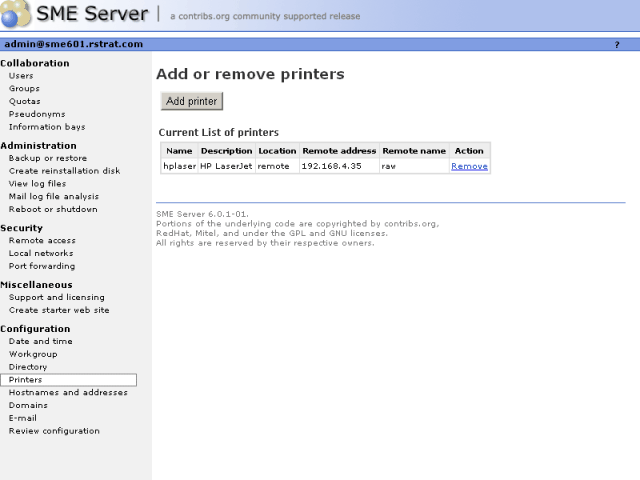
Task: Select Create reinstallation disk
Action: coord(64,171)
